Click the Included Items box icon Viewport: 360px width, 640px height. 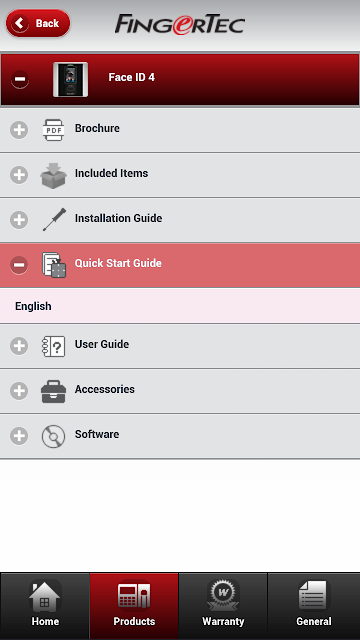coord(53,175)
